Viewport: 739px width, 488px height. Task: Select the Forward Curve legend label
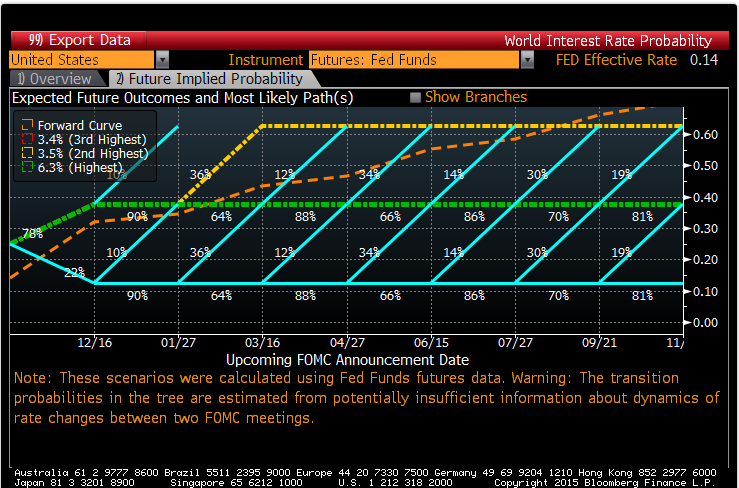click(x=80, y=125)
